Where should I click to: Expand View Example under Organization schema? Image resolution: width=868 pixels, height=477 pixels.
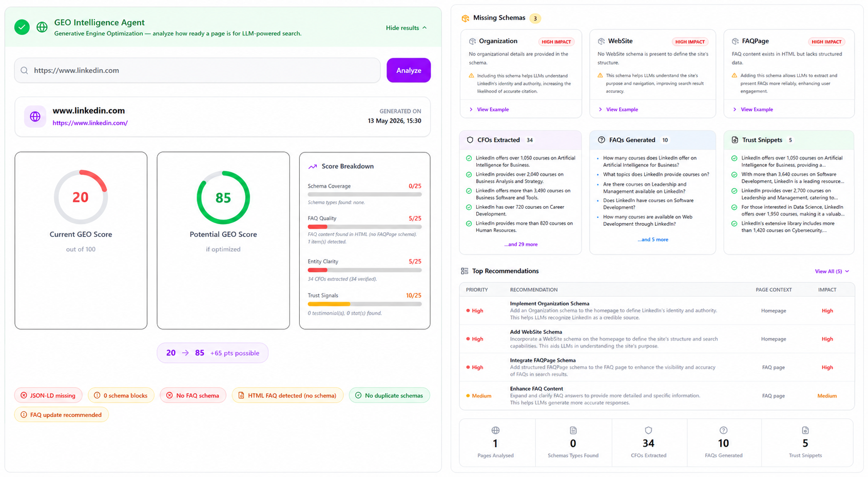[x=489, y=109]
